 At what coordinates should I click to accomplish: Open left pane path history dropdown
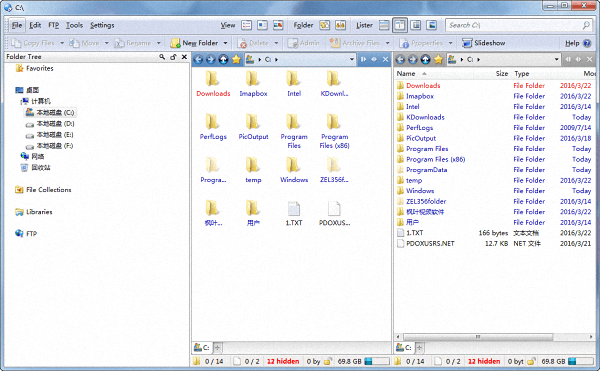click(352, 59)
